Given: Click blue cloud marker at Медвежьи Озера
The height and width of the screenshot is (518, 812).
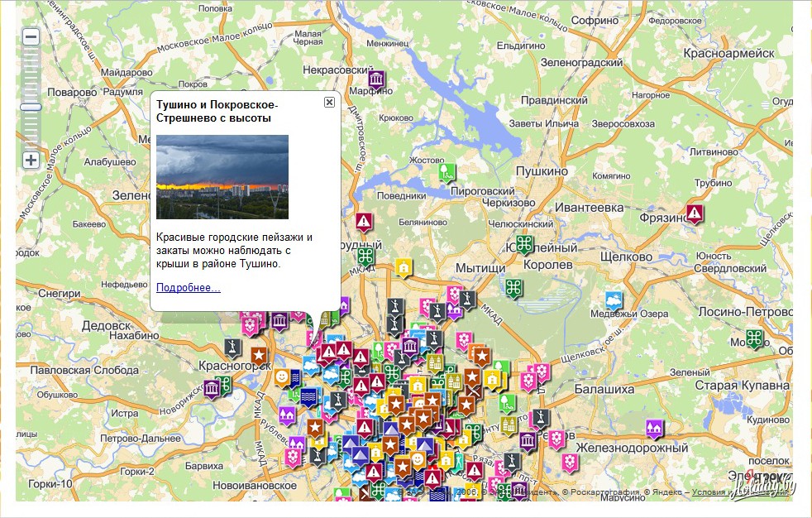Looking at the screenshot, I should click(614, 299).
